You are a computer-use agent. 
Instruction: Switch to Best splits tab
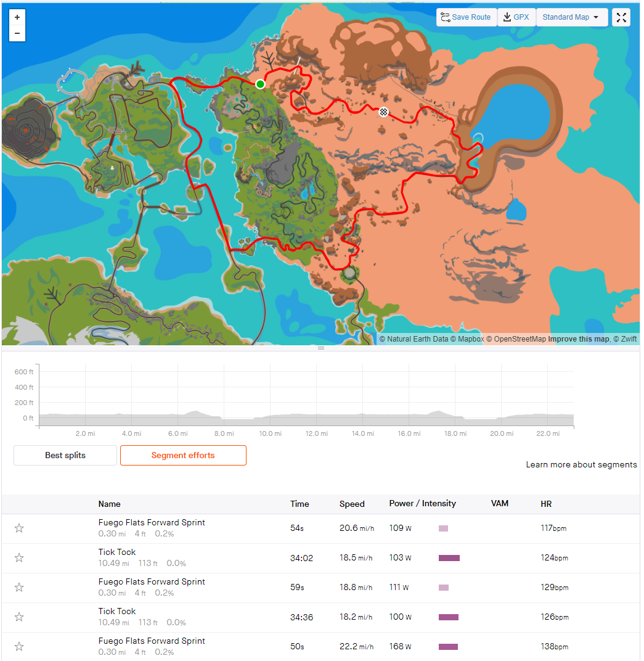[65, 455]
